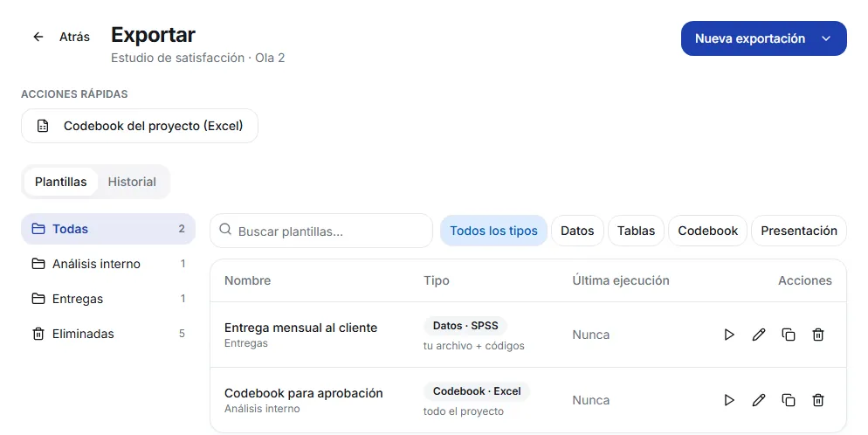Image resolution: width=868 pixels, height=435 pixels.
Task: Open Entrega mensual al cliente template name
Action: [300, 328]
